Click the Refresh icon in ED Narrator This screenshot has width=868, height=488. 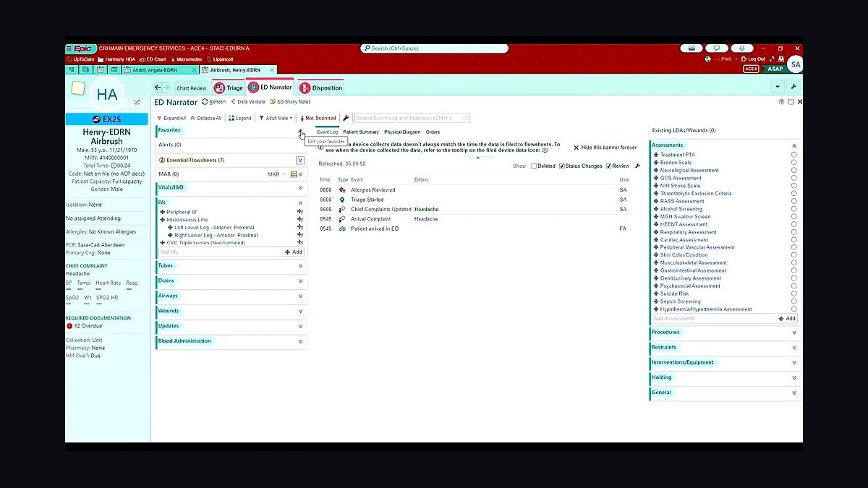[205, 102]
